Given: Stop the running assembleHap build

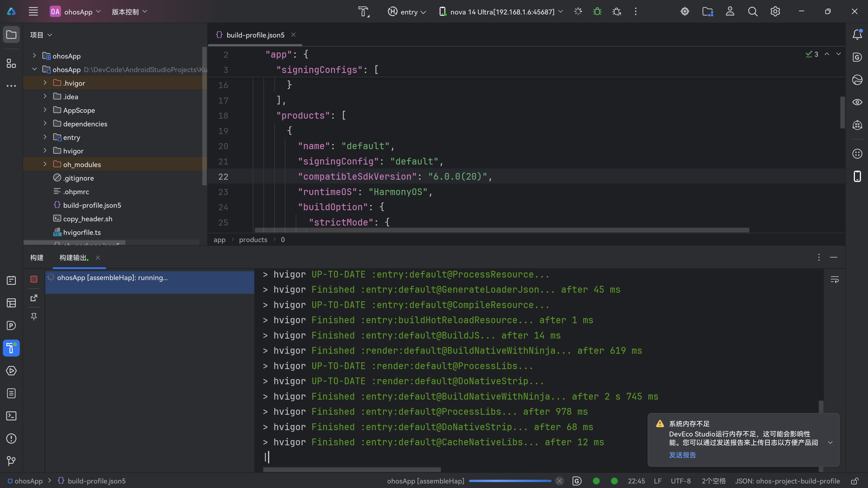Looking at the screenshot, I should (34, 279).
